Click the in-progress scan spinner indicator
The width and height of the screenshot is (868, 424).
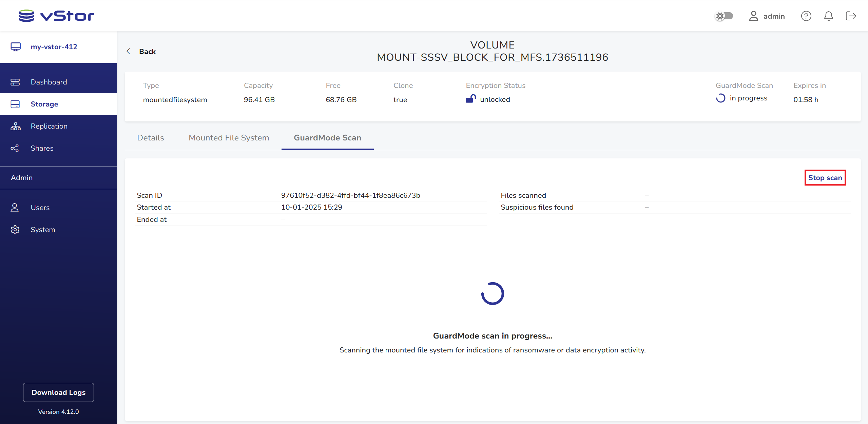[x=720, y=98]
